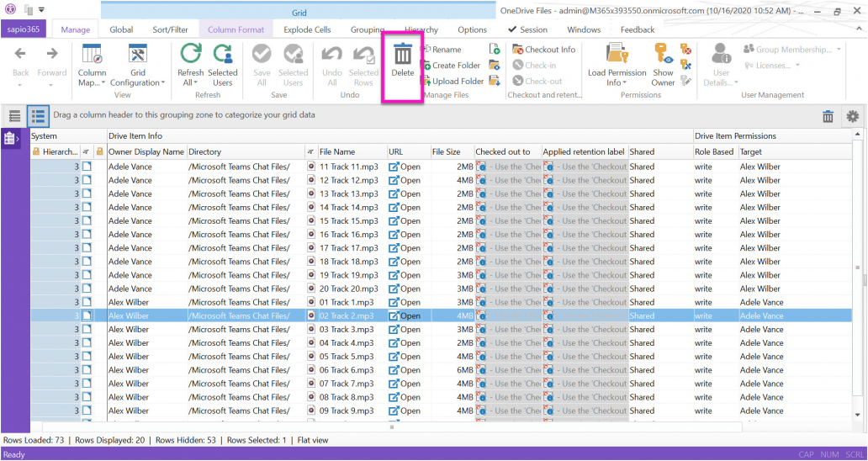Open grid settings gear icon

point(853,116)
